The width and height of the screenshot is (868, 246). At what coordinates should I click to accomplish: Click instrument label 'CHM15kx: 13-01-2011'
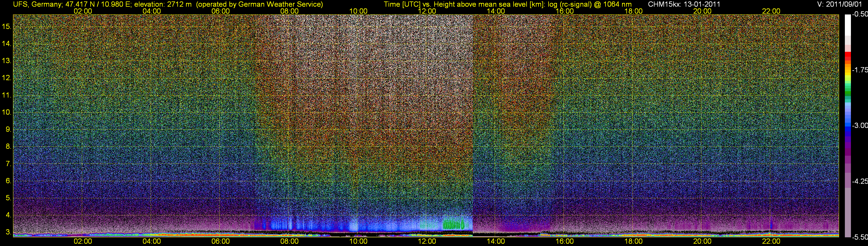point(684,4)
